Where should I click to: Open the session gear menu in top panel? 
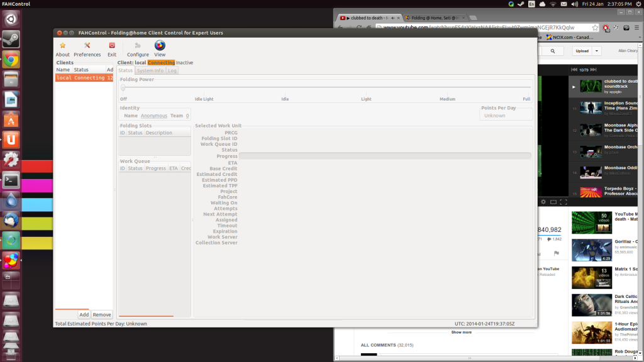click(639, 4)
